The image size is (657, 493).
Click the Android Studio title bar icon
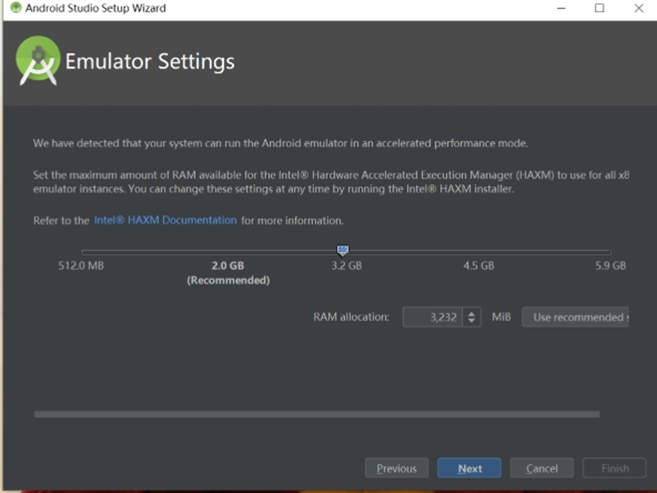(16, 8)
